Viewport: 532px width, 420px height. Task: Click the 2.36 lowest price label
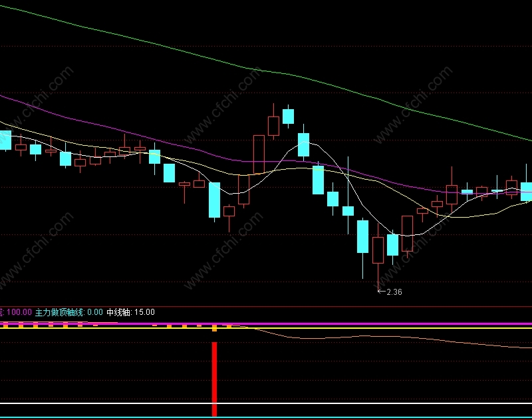click(394, 292)
